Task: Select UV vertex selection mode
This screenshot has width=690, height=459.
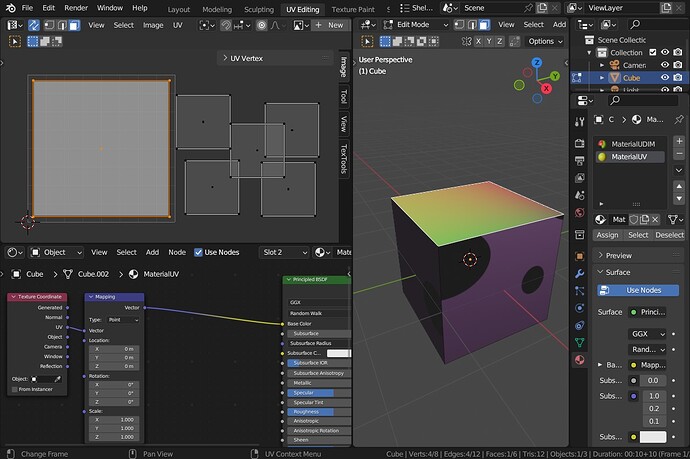Action: (49, 25)
